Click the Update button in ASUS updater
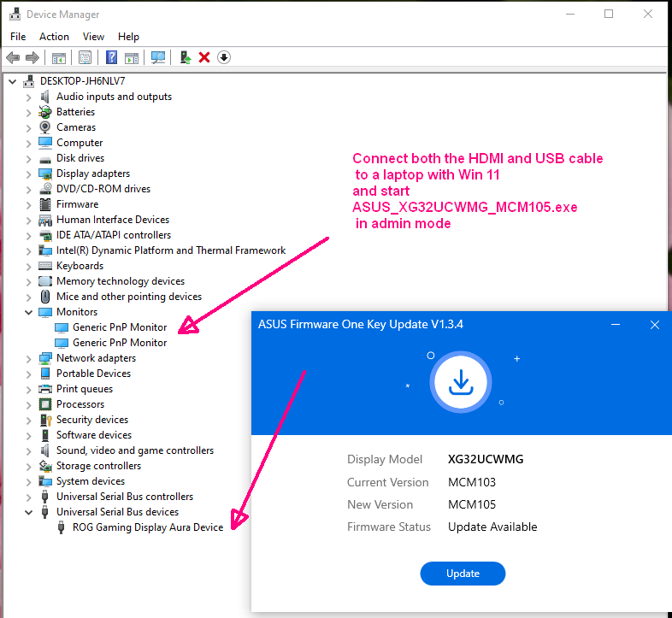 (x=463, y=574)
